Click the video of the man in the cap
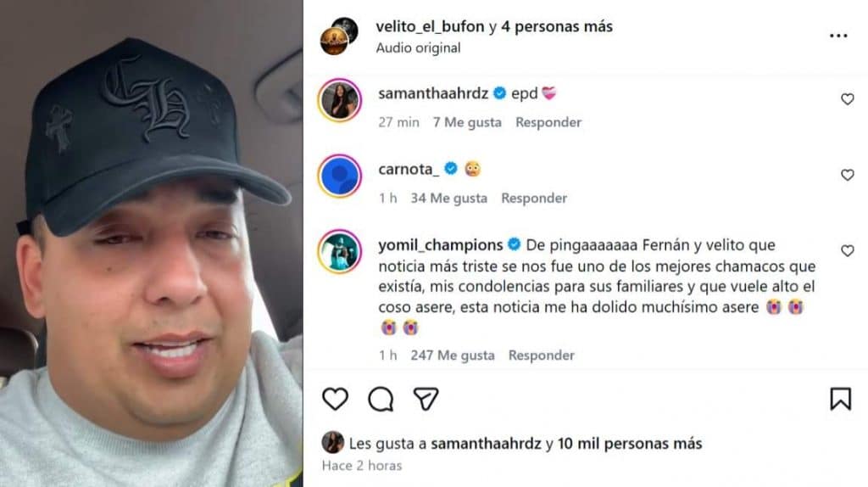Image resolution: width=868 pixels, height=487 pixels. [x=151, y=243]
